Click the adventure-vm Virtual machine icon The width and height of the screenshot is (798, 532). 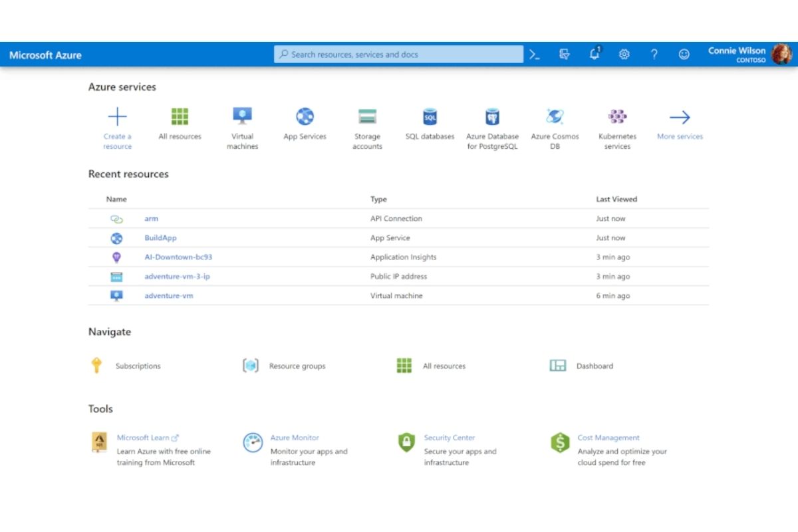click(x=116, y=296)
